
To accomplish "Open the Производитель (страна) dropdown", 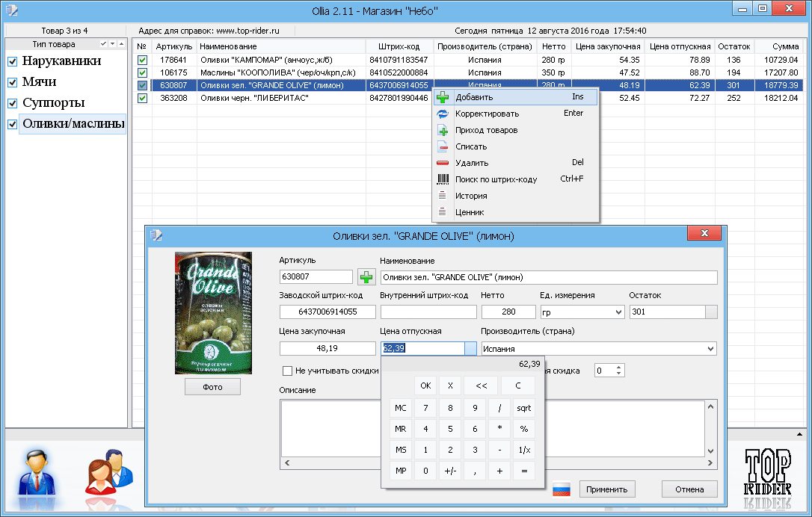I will [x=710, y=349].
